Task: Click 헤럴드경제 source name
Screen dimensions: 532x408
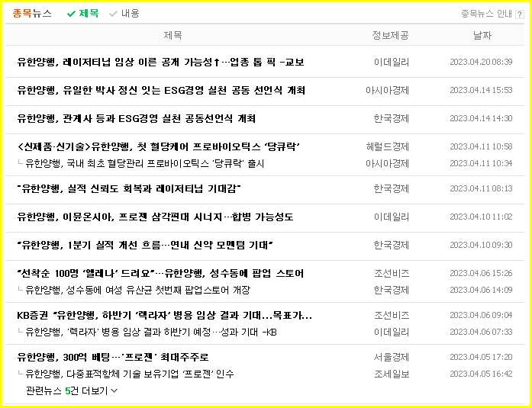Action: click(388, 146)
